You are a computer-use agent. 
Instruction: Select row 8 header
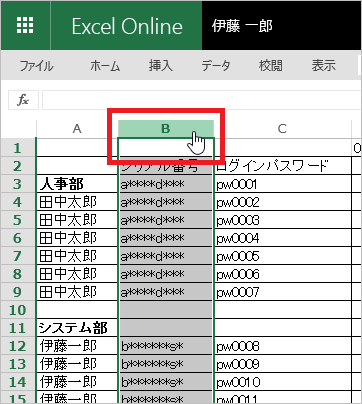[18, 274]
